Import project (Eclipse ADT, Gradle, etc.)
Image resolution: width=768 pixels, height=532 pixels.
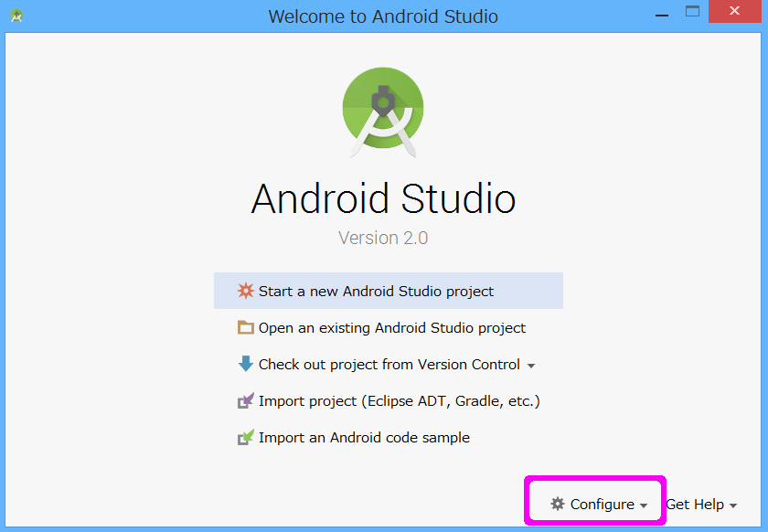coord(389,400)
